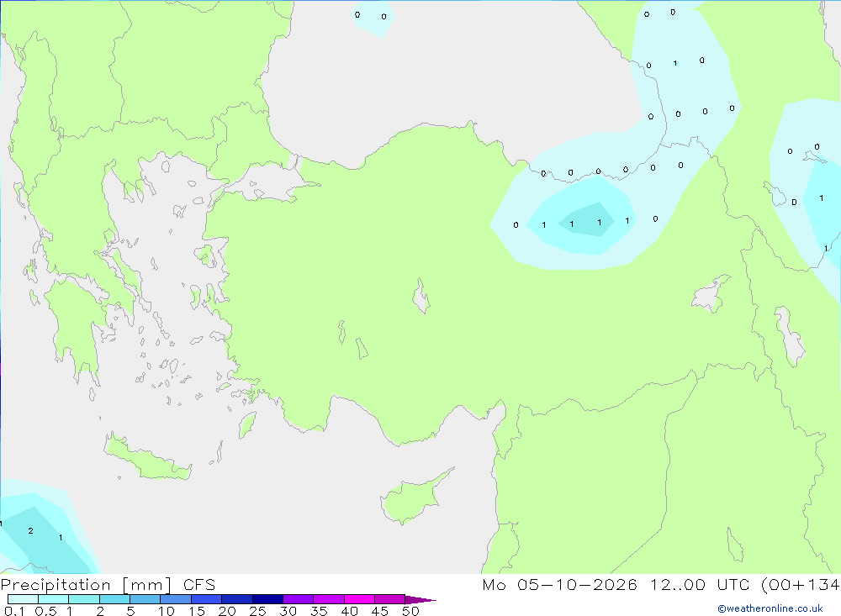Screen dimensions: 841x616
Task: Select the 10–15 mm blue legend swatch
Action: coord(176,599)
